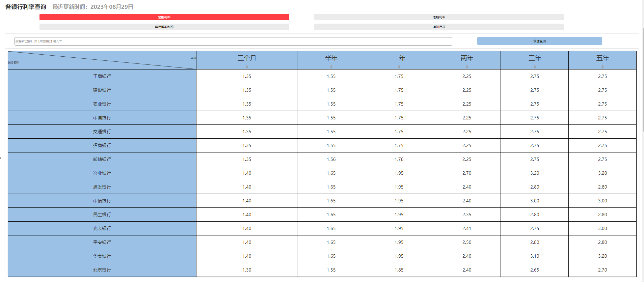Click 浦发银行 three-year rate 2.80
The width and height of the screenshot is (644, 282).
[x=535, y=187]
